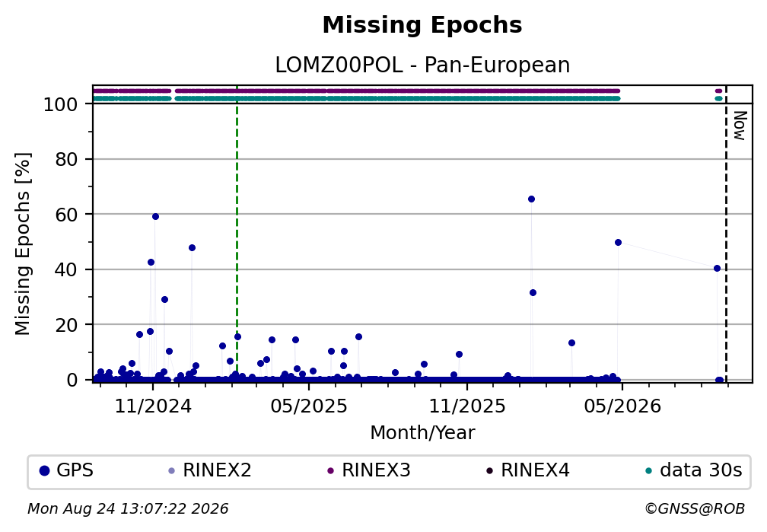Viewport: 767px width, 532px height.
Task: Click the GPS legend label
Action: [75, 470]
